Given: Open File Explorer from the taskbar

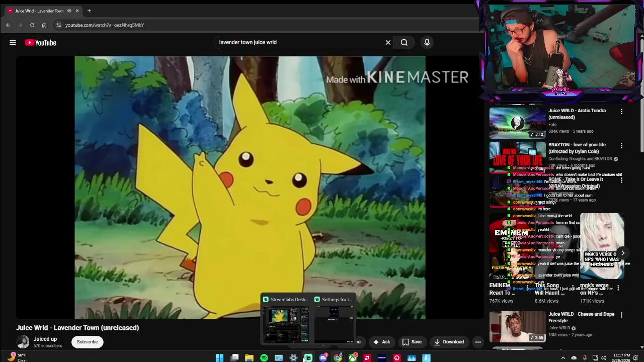Looking at the screenshot, I should click(x=249, y=358).
